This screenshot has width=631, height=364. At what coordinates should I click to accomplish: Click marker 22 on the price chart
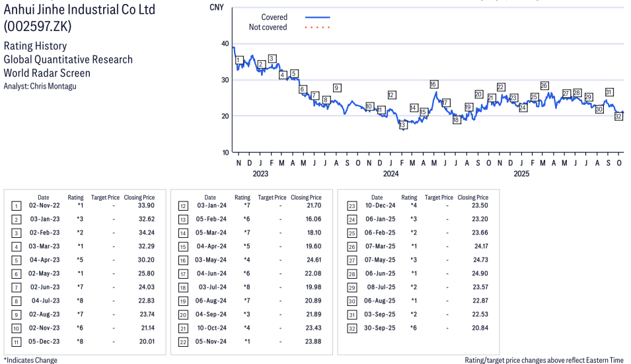501,87
